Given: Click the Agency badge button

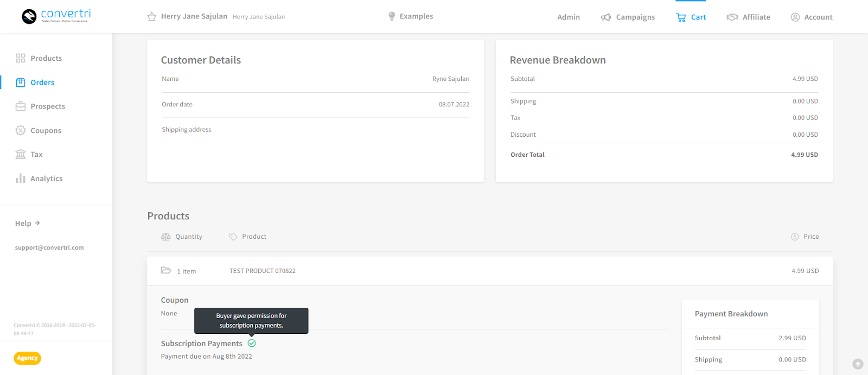Looking at the screenshot, I should click(x=27, y=358).
